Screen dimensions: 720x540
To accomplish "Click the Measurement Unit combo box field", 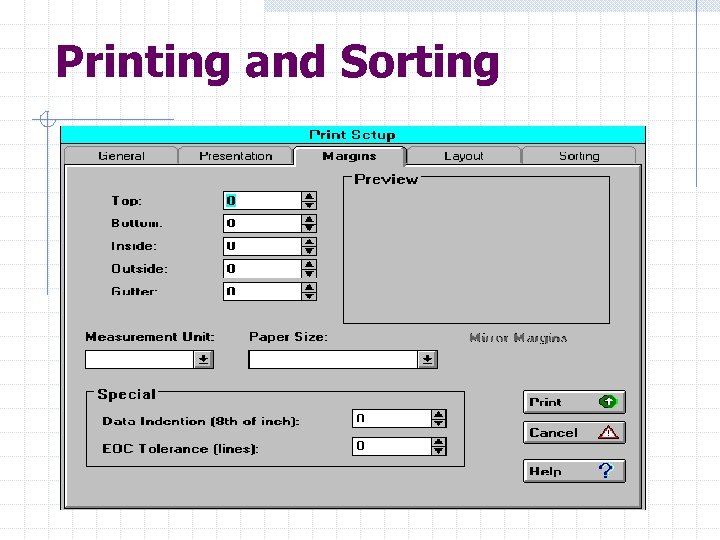I will (x=140, y=360).
